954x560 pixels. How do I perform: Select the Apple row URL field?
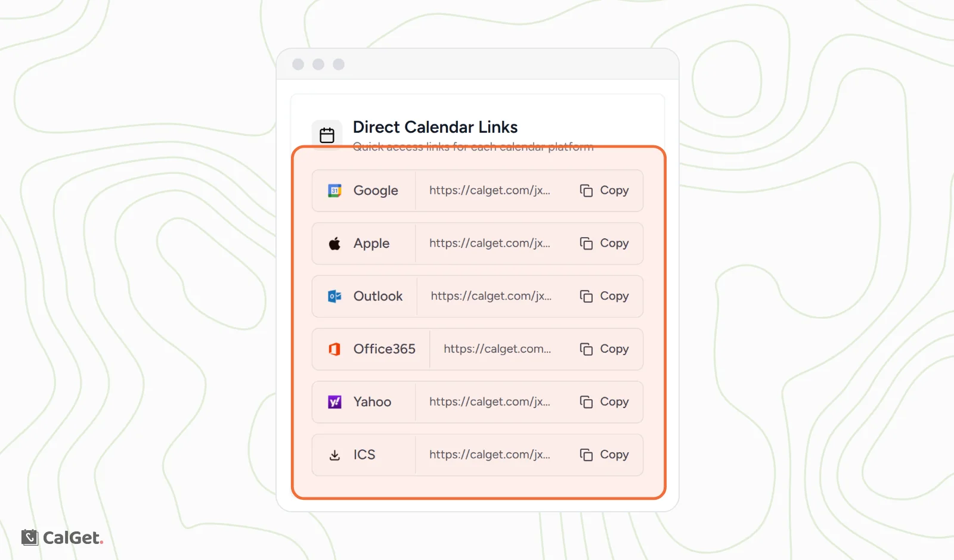point(490,244)
